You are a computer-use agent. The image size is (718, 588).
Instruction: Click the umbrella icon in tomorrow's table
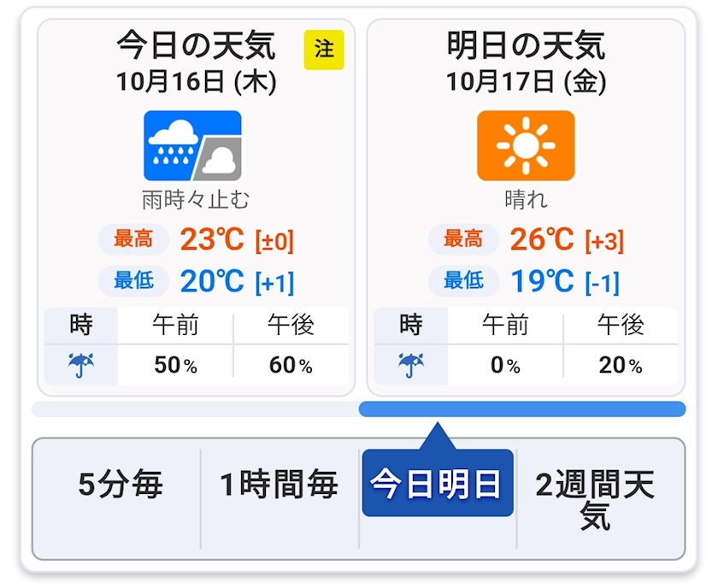pos(411,366)
